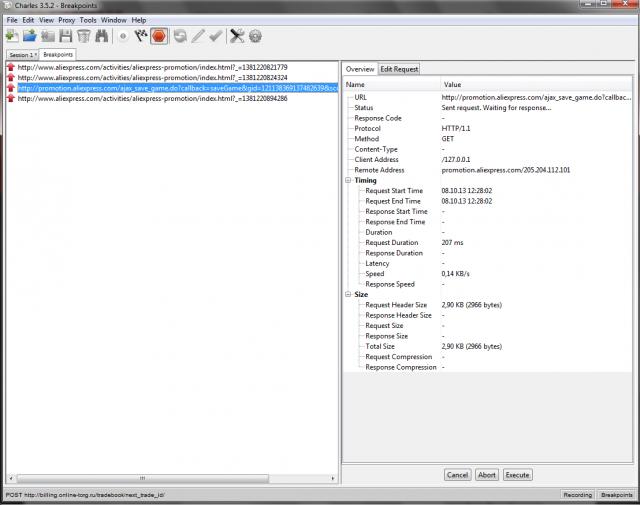Select the Response Code row
Image resolution: width=640 pixels, height=505 pixels.
[x=488, y=118]
